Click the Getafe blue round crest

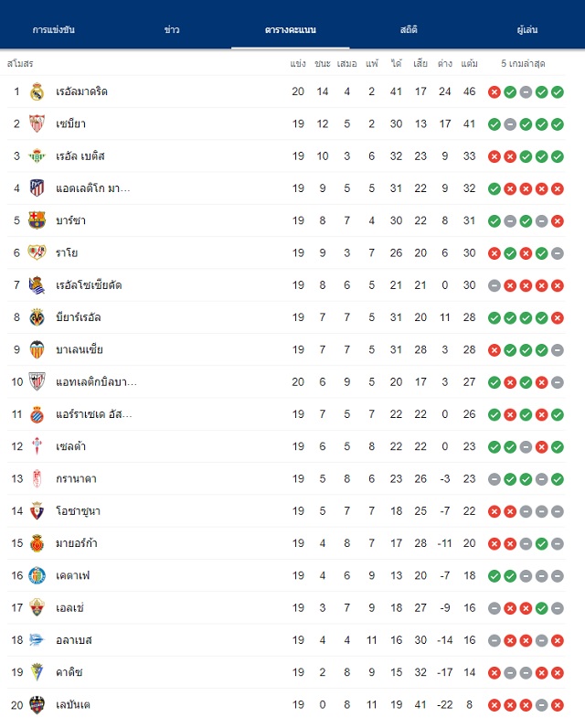coord(37,575)
